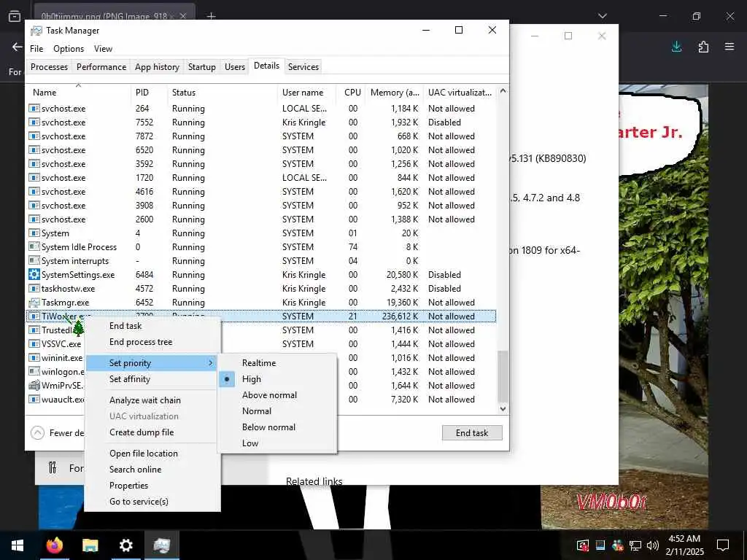This screenshot has width=747, height=560.
Task: Click the End task button at bottom right
Action: 472,433
